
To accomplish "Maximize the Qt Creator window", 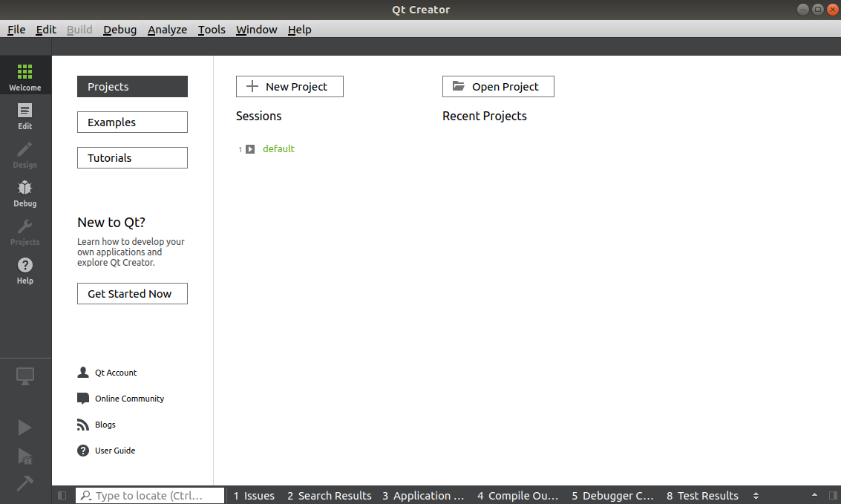I will tap(818, 9).
